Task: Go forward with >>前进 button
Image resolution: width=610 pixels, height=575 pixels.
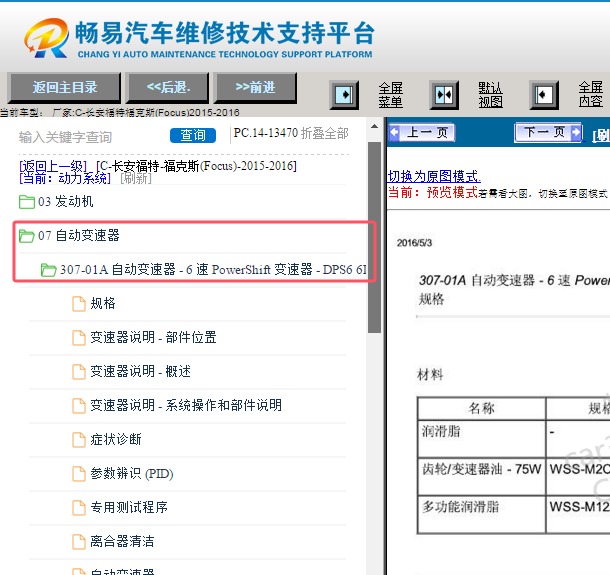Action: pyautogui.click(x=255, y=87)
